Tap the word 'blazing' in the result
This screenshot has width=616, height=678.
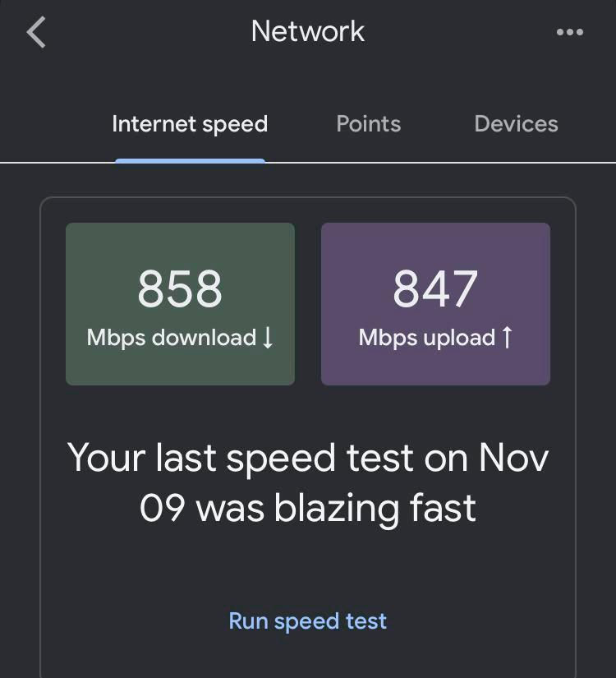point(337,510)
